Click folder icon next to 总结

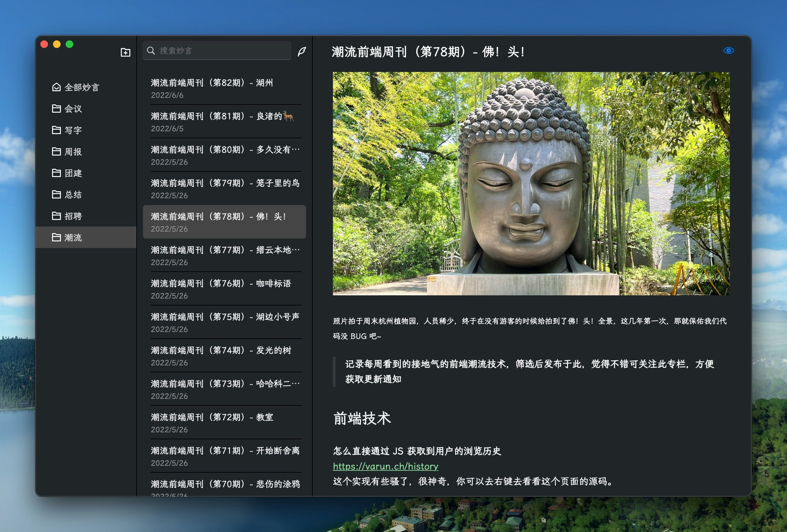click(56, 194)
